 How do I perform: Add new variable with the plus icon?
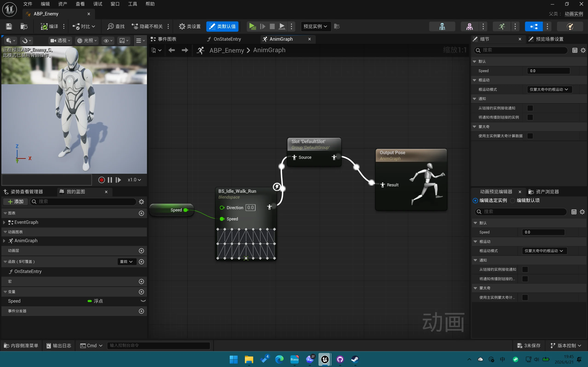(x=141, y=292)
